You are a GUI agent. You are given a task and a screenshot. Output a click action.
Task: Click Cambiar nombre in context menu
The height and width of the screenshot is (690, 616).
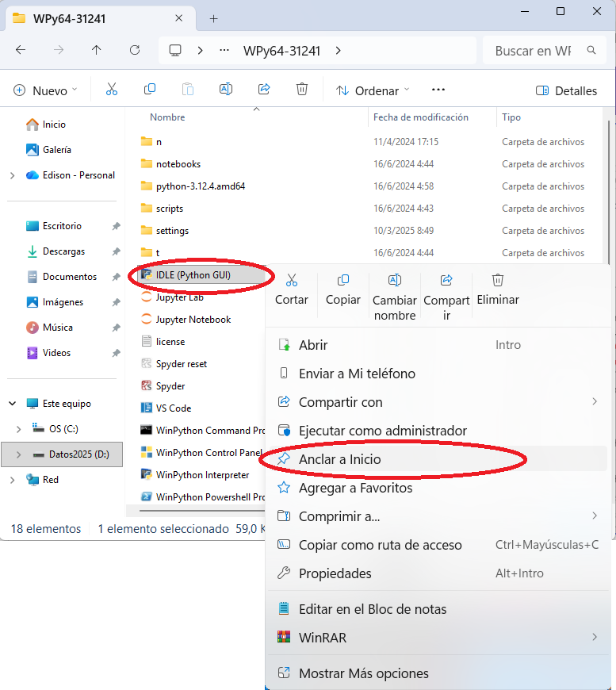point(395,297)
